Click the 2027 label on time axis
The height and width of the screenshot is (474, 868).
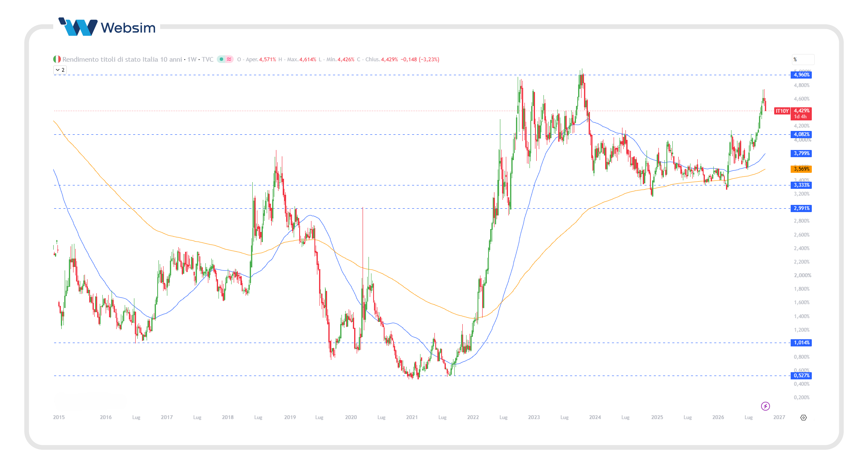click(779, 417)
